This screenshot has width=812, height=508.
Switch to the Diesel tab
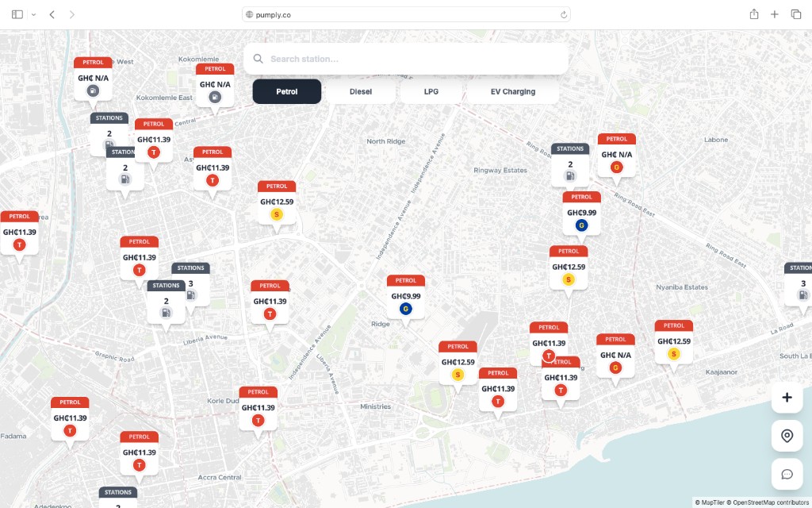[361, 91]
